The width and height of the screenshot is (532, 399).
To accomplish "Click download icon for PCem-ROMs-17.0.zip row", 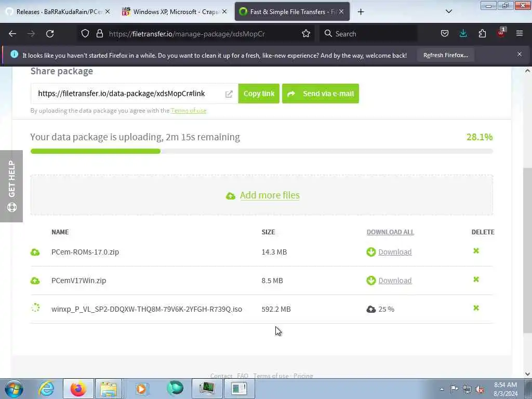I will click(371, 252).
